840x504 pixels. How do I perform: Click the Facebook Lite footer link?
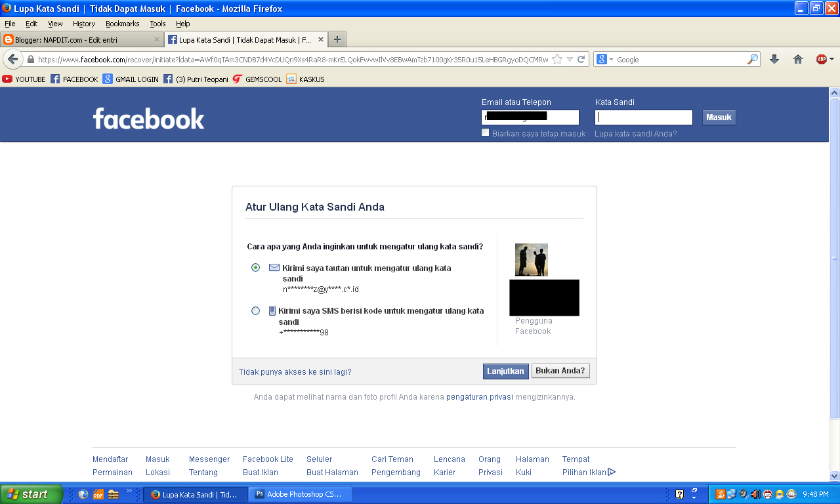tap(268, 459)
